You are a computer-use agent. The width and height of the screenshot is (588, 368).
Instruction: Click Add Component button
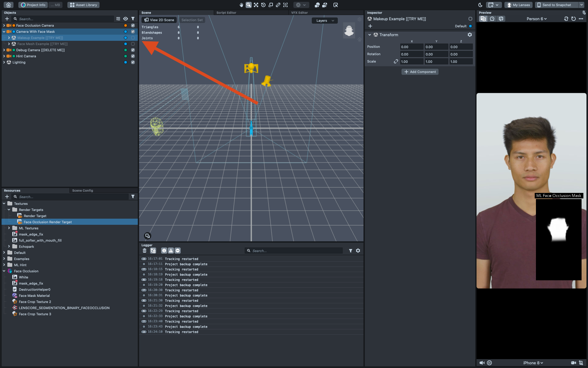[420, 72]
